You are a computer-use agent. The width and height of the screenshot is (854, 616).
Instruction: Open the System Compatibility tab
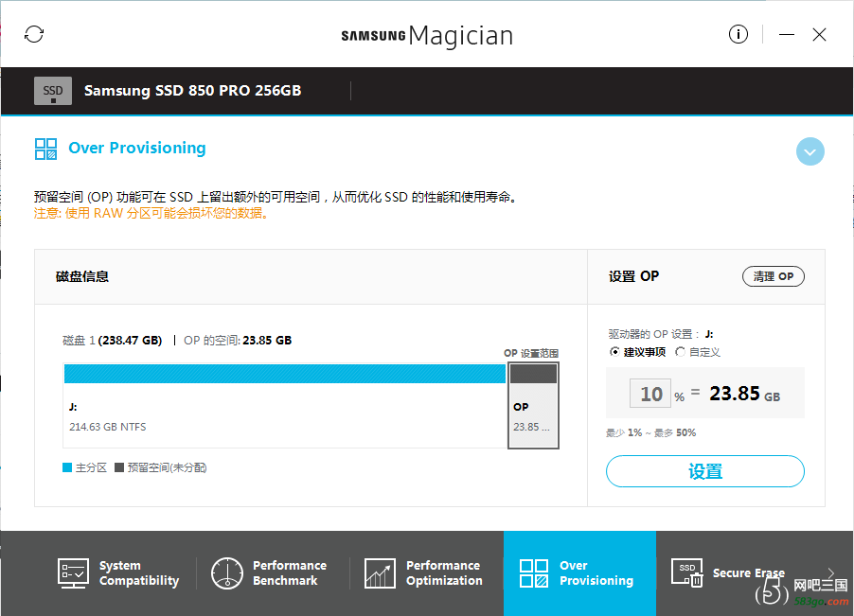(118, 573)
